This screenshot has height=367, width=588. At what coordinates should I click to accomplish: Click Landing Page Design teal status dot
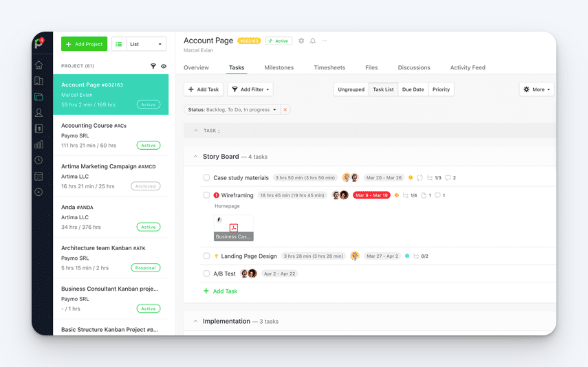pyautogui.click(x=407, y=256)
